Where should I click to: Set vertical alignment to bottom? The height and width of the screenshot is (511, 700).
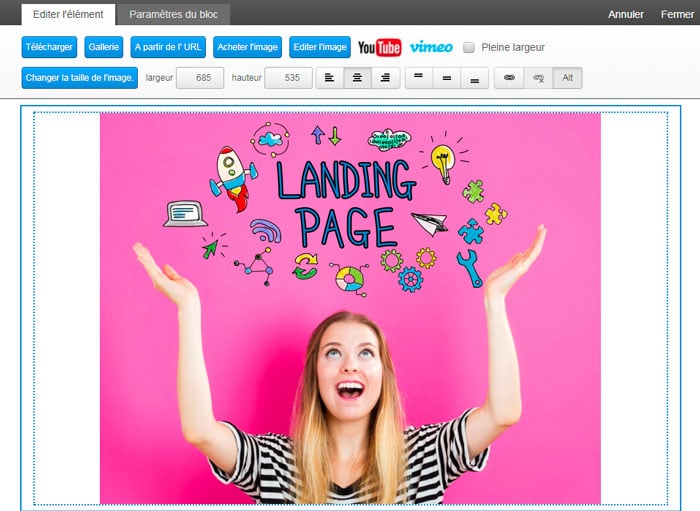click(473, 78)
